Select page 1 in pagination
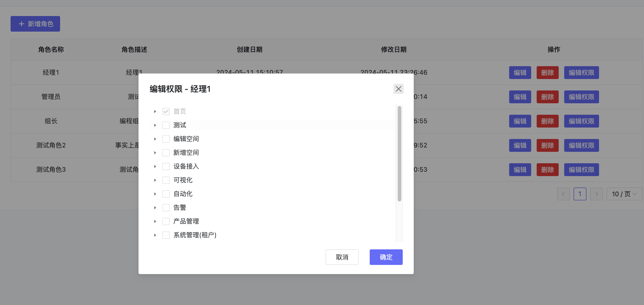 point(580,194)
